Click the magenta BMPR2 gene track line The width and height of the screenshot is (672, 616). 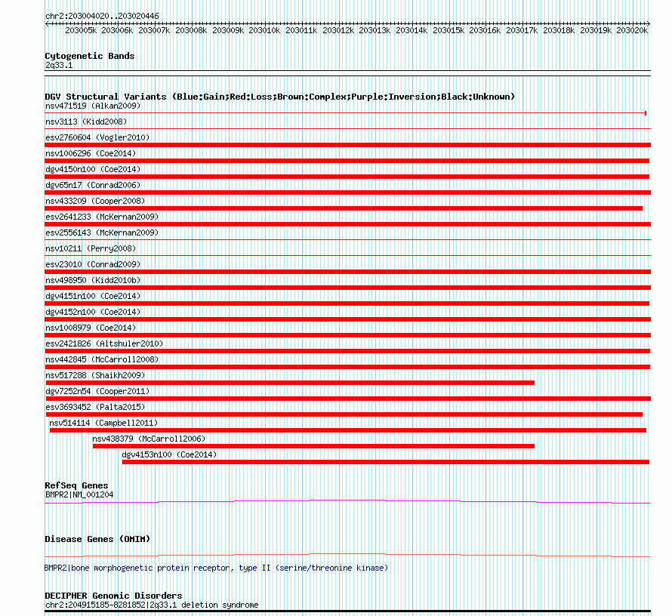tap(347, 501)
